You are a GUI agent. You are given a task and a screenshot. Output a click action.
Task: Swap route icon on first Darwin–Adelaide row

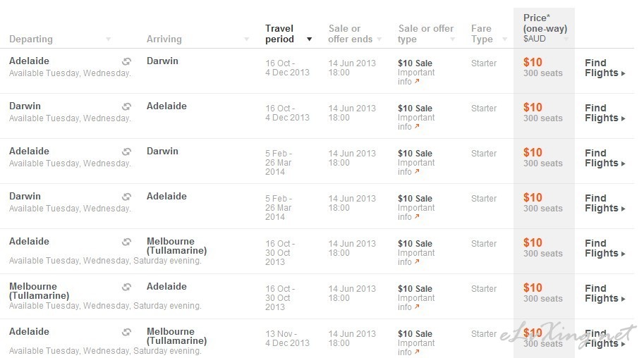click(126, 106)
